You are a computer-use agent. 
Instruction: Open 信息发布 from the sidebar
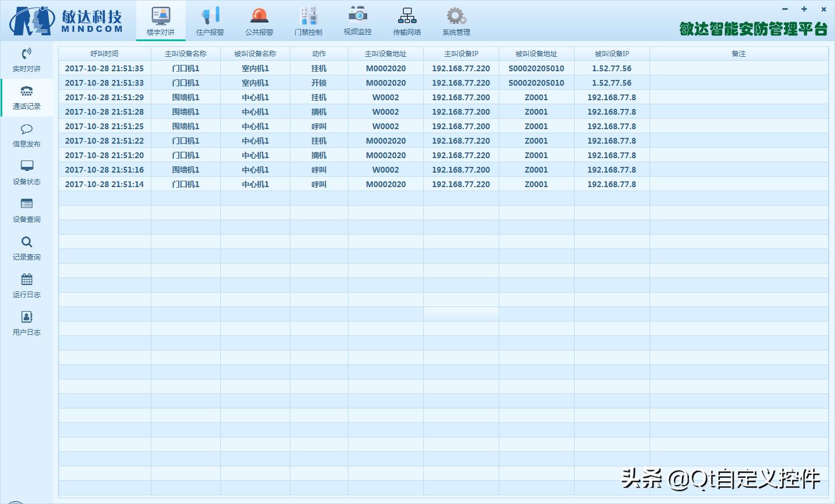tap(26, 135)
